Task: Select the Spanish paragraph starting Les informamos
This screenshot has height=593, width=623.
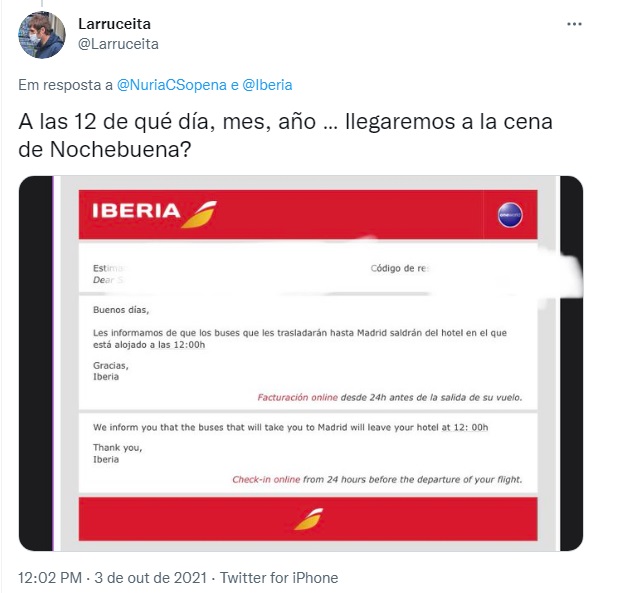Action: pyautogui.click(x=300, y=339)
